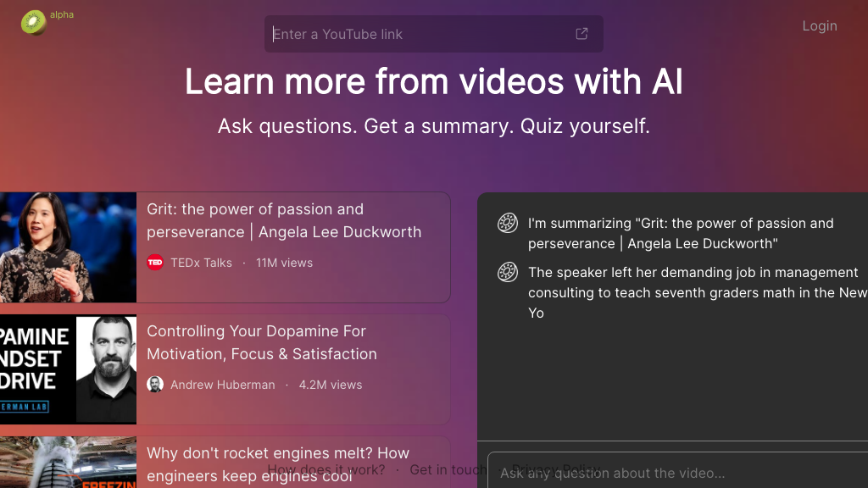Click the "Andrew Huberman" channel name
This screenshot has height=488, width=868.
pyautogui.click(x=222, y=385)
